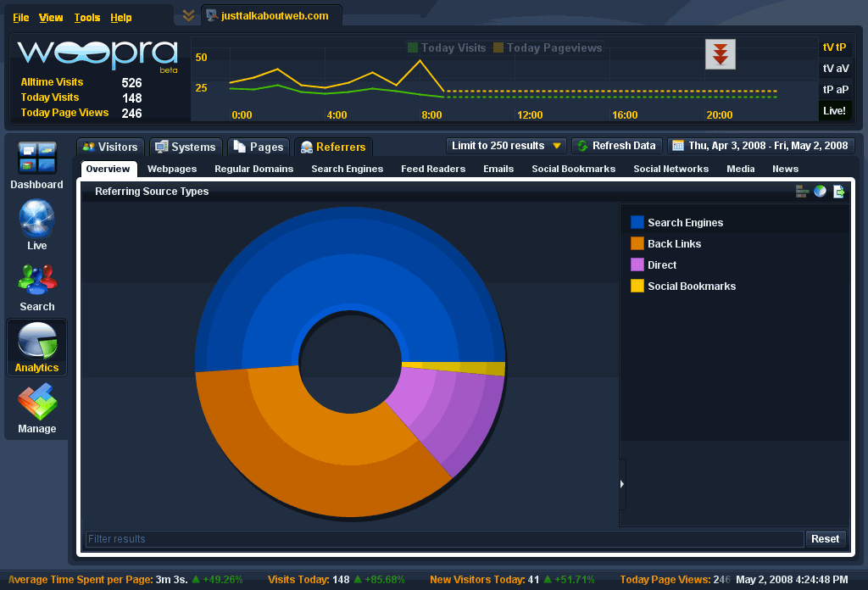Toggle the tV aV graph mode

pos(835,69)
